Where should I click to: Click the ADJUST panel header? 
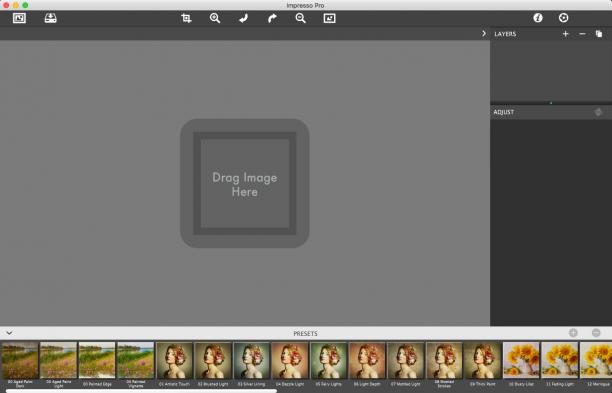503,112
